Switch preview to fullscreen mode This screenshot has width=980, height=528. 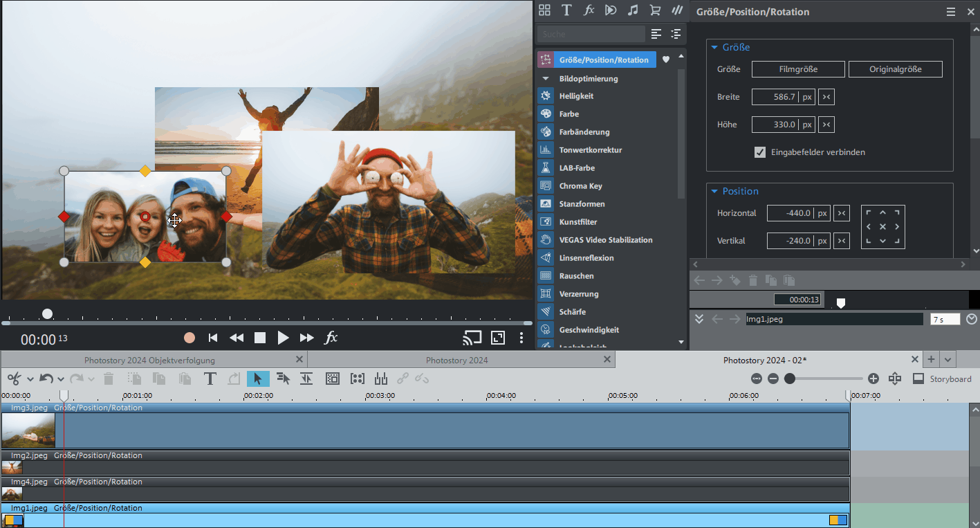click(497, 338)
